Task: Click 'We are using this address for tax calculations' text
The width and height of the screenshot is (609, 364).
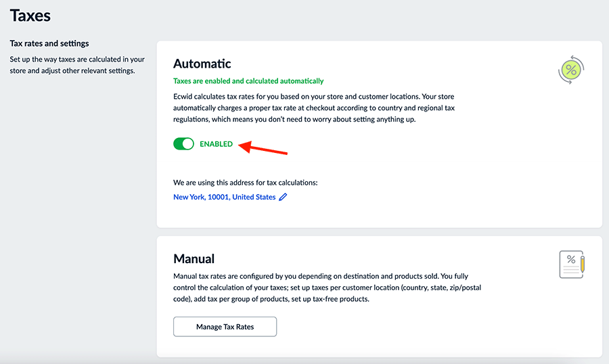Action: (x=246, y=183)
